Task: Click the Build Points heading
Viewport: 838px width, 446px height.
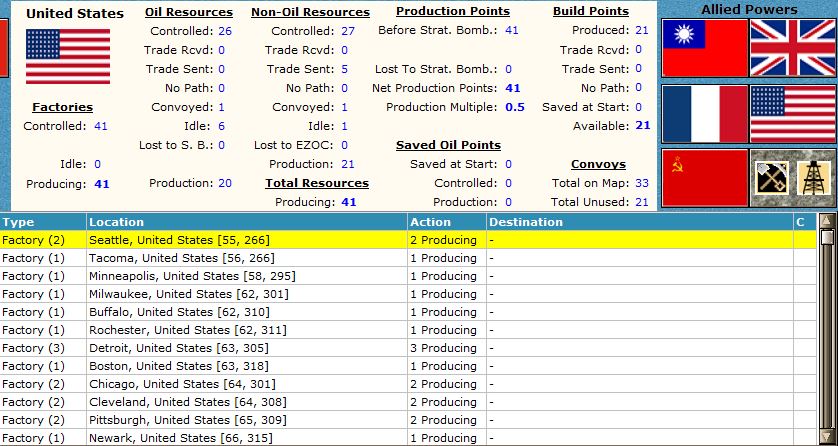Action: (x=591, y=11)
